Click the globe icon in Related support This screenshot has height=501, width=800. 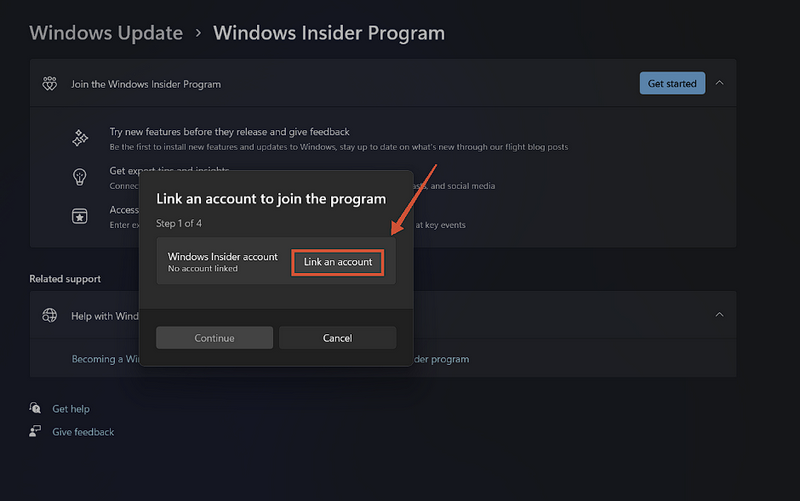49,315
